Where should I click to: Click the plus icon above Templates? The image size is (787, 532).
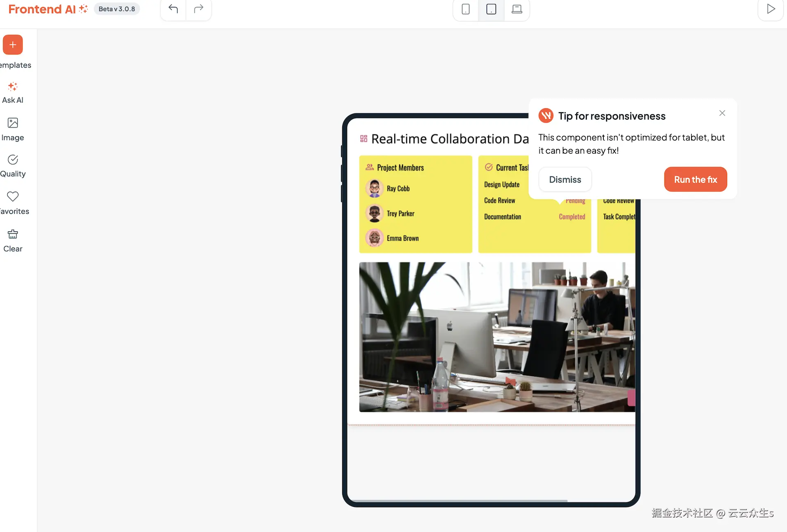(x=12, y=45)
